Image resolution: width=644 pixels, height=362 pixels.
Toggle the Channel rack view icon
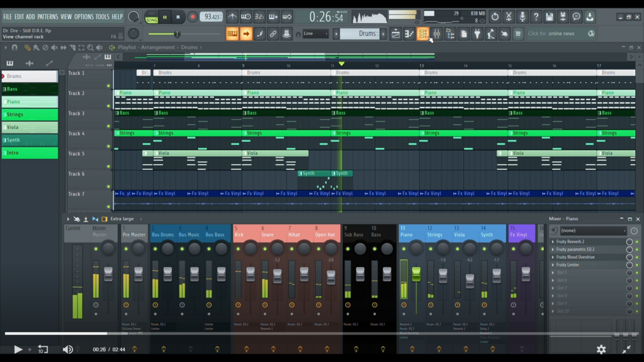pyautogui.click(x=423, y=34)
